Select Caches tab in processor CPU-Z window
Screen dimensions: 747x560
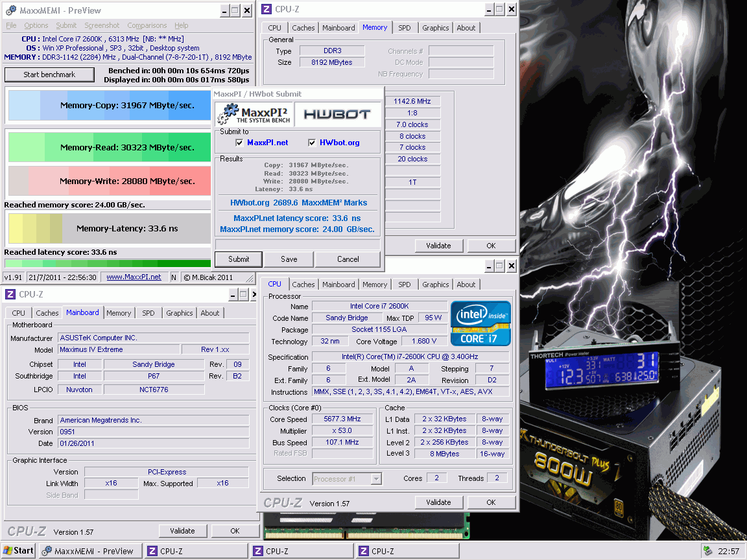tap(303, 285)
